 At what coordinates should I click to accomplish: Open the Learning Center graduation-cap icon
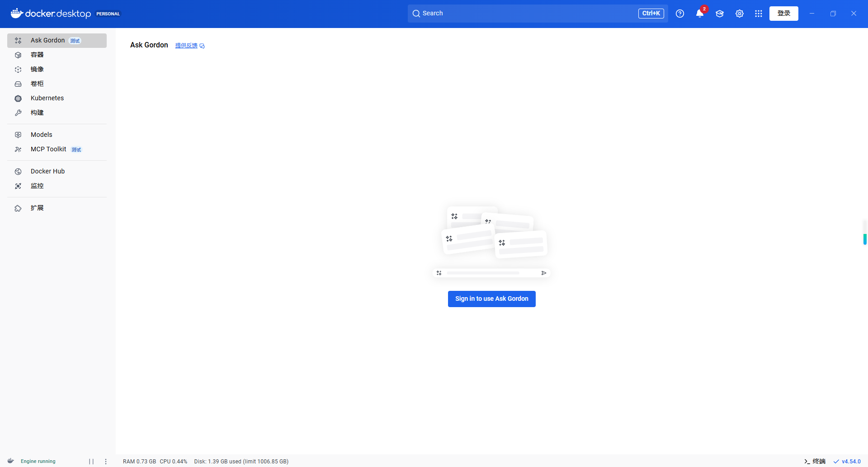point(720,14)
